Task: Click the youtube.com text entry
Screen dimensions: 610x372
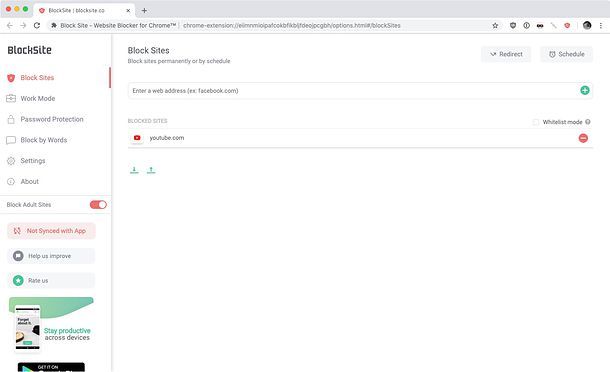Action: click(167, 138)
